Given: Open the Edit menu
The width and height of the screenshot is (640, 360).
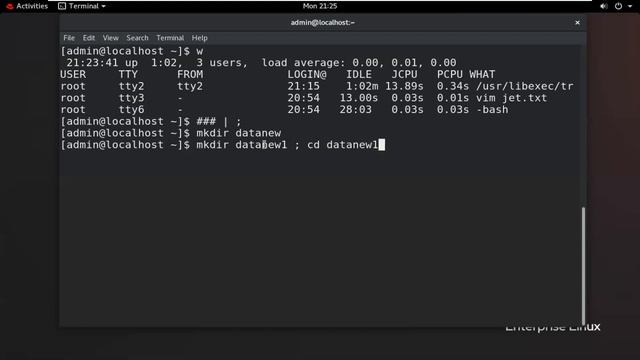Looking at the screenshot, I should [x=89, y=38].
